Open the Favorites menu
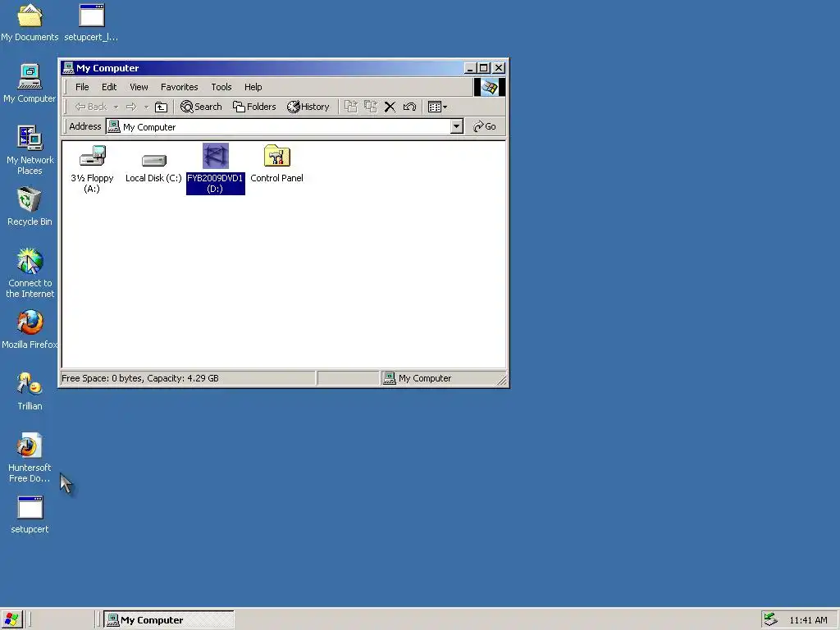The image size is (840, 630). 180,87
